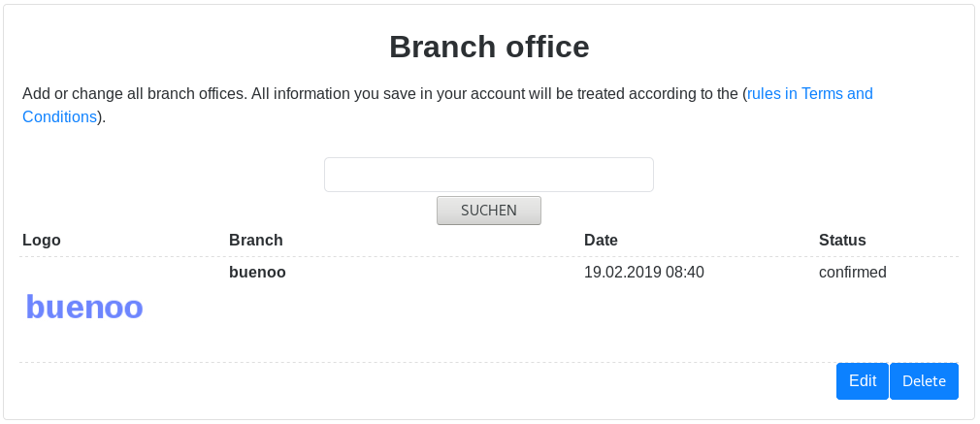Click the confirmed status text
The height and width of the screenshot is (424, 980).
(852, 273)
